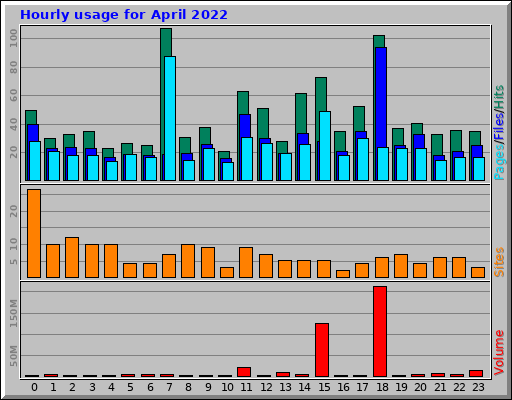Click the hour label '4' on the x-axis
Viewport: 512px width, 400px height.
coord(111,387)
